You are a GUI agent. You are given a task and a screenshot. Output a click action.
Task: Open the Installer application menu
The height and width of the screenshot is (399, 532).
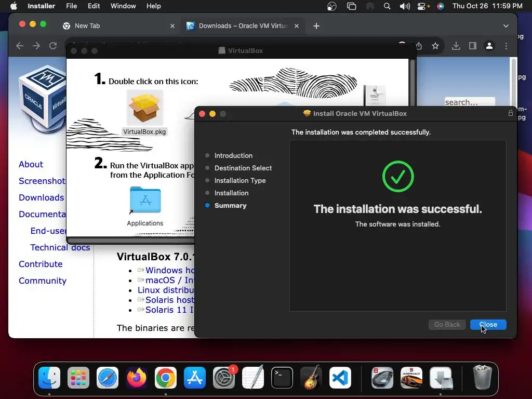pos(41,6)
